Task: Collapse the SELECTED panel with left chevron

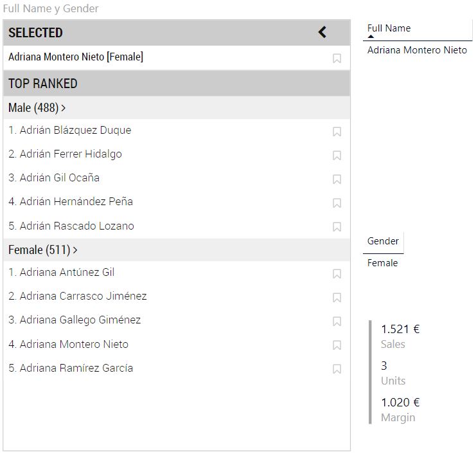Action: (322, 32)
